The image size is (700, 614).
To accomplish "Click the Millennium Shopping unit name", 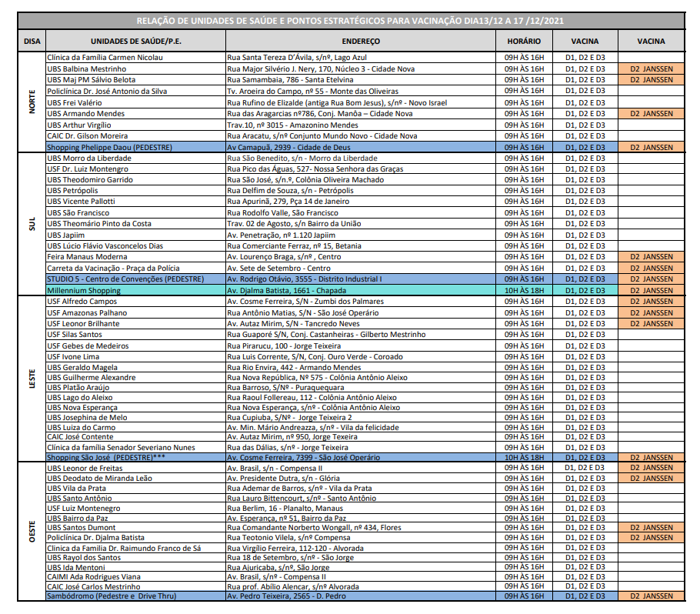I will pyautogui.click(x=84, y=290).
